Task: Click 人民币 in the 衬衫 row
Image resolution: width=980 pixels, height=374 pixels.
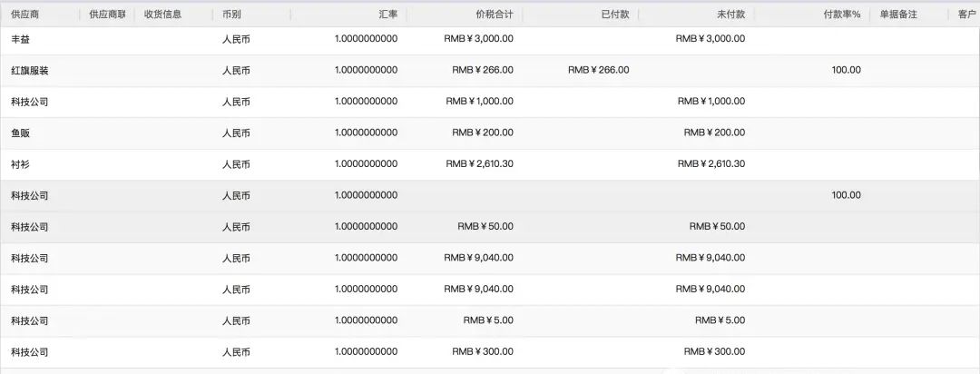Action: 236,164
